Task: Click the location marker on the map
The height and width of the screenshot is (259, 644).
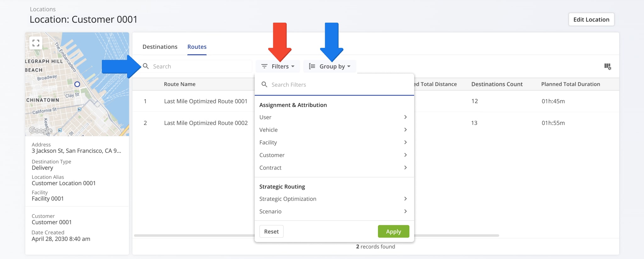Action: click(x=77, y=84)
